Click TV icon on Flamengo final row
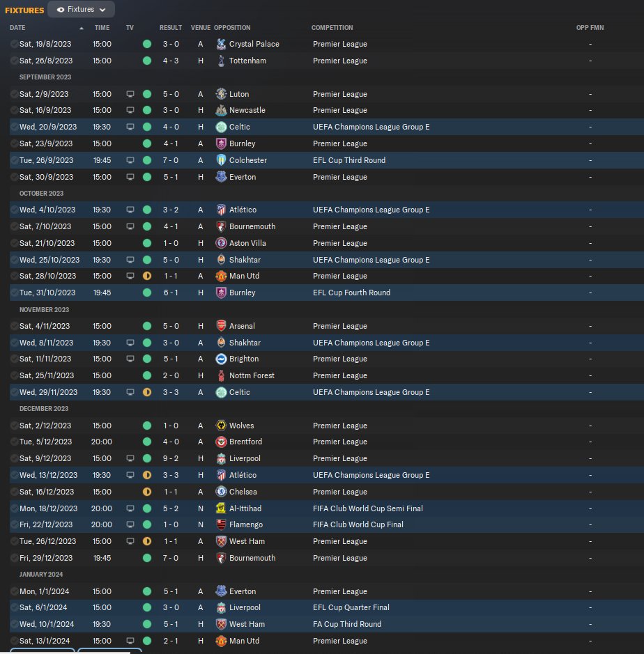This screenshot has height=654, width=644. pyautogui.click(x=130, y=524)
